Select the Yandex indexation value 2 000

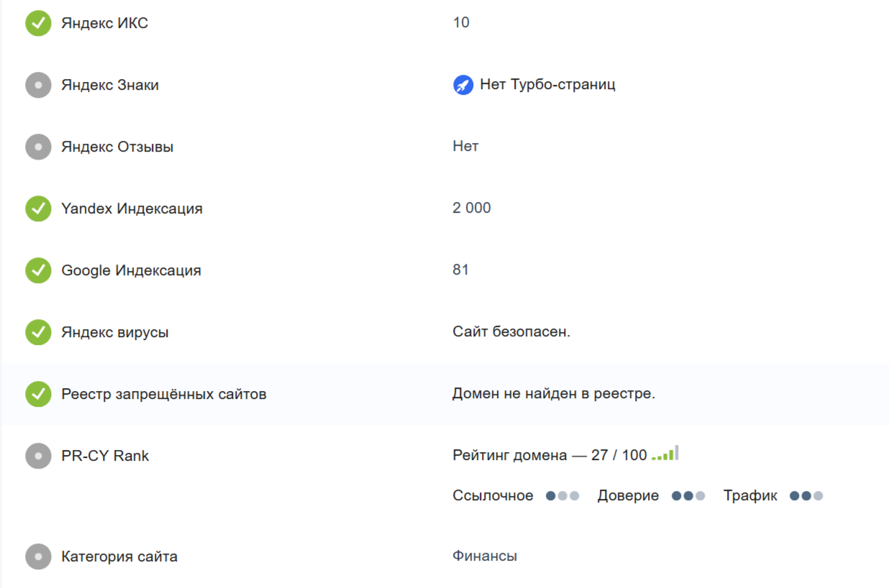coord(472,208)
